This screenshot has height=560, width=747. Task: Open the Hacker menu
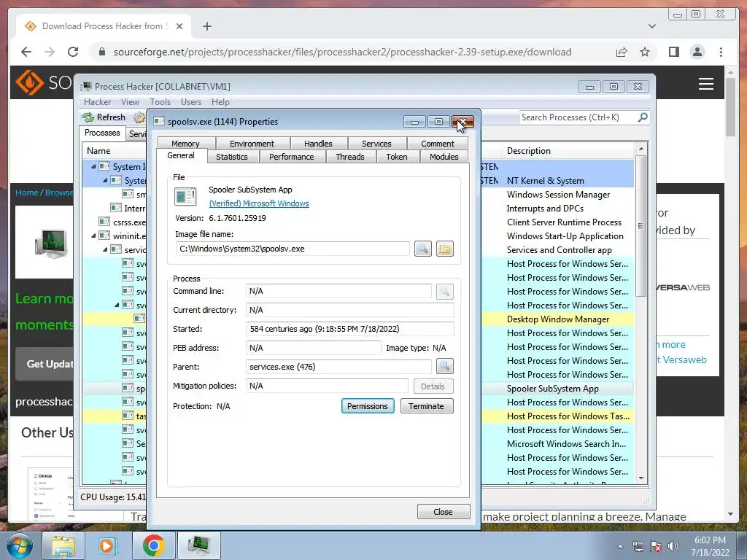click(97, 102)
